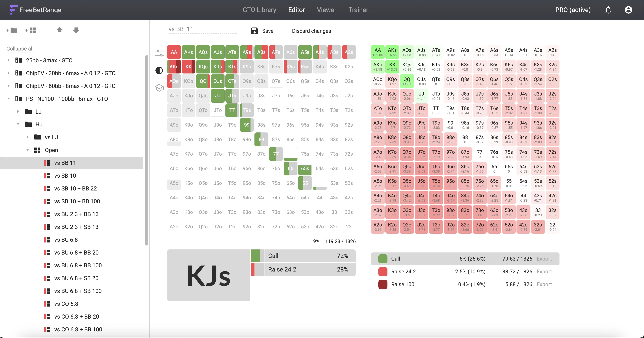Open the sliders settings icon beside grid
Viewport: 644px width, 338px height.
point(159,53)
